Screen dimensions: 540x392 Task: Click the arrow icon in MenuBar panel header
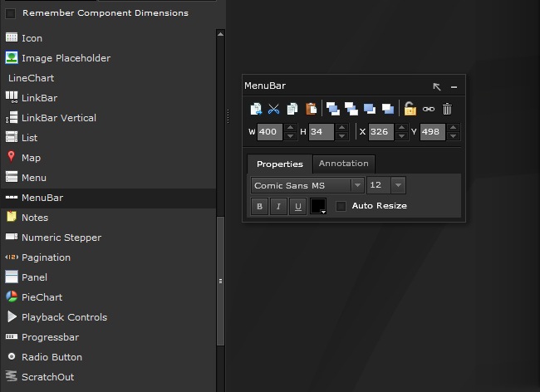pos(437,86)
